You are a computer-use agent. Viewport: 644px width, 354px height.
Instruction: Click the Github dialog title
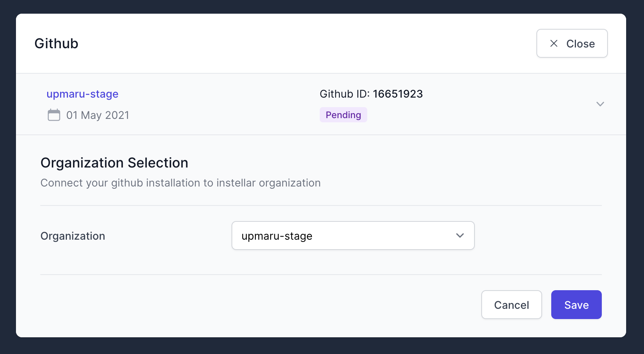point(56,43)
